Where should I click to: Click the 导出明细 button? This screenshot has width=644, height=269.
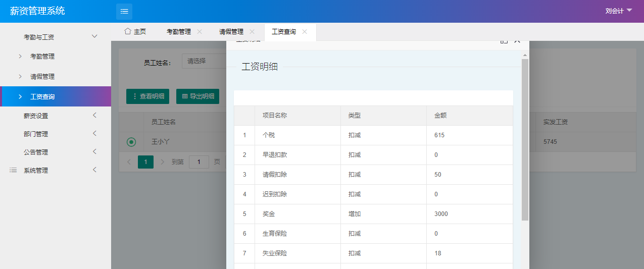[x=197, y=96]
